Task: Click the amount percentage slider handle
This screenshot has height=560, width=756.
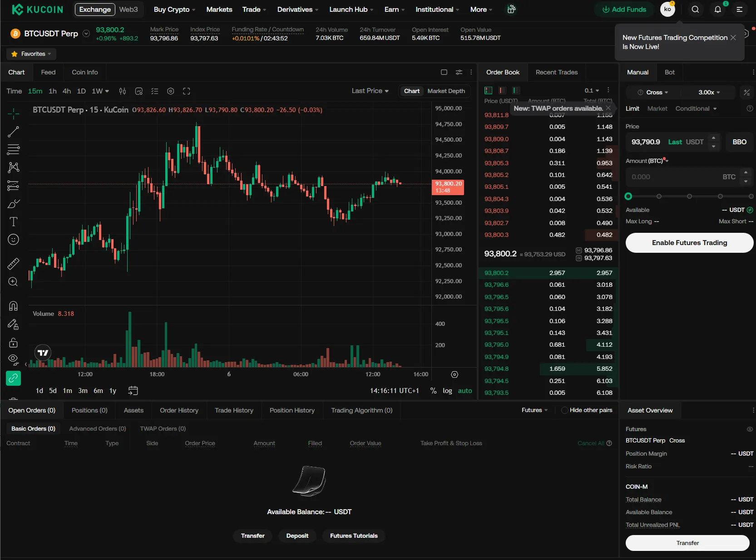Action: 628,196
